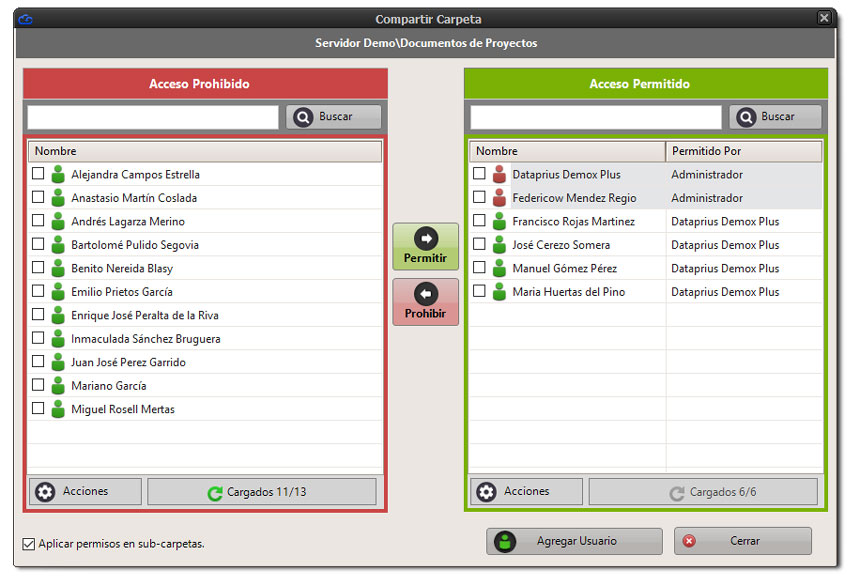This screenshot has height=586, width=860.
Task: Focus the search field in Acceso Prohibido
Action: pyautogui.click(x=153, y=117)
